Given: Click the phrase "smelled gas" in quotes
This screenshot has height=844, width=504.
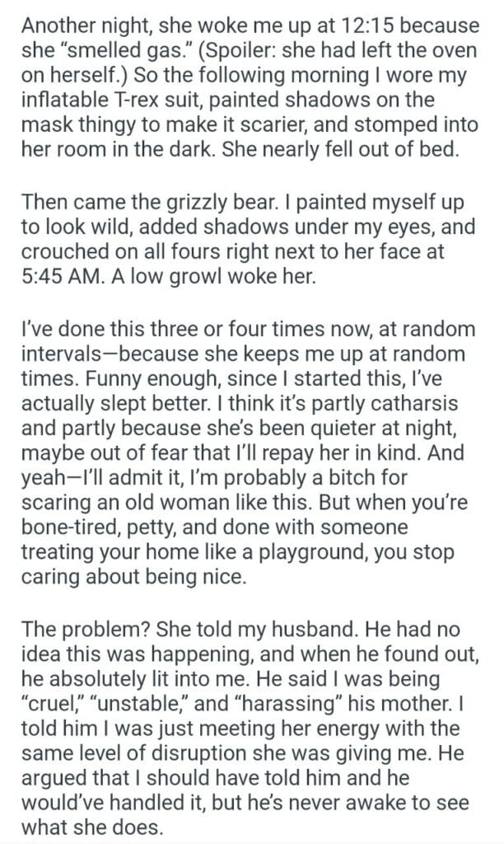Looking at the screenshot, I should point(117,50).
